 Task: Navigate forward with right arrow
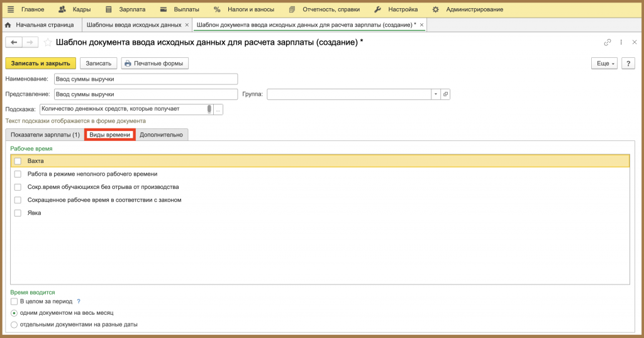pyautogui.click(x=30, y=42)
